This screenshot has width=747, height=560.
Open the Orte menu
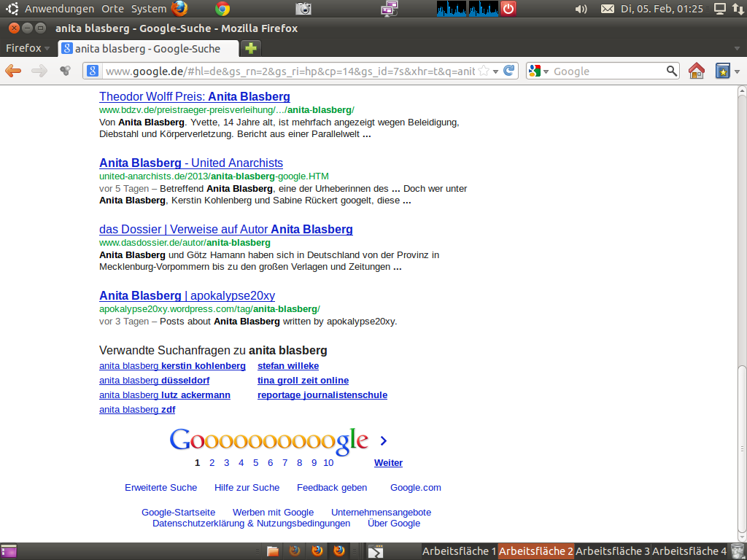(112, 9)
